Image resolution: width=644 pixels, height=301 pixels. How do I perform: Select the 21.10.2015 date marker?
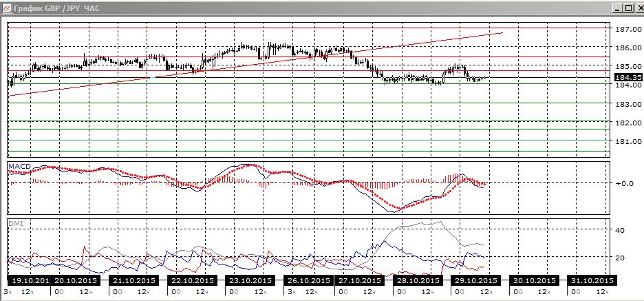pyautogui.click(x=134, y=281)
